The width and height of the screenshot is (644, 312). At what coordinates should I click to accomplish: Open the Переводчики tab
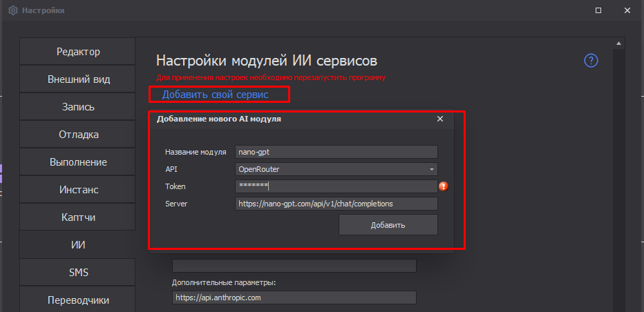[x=77, y=300]
